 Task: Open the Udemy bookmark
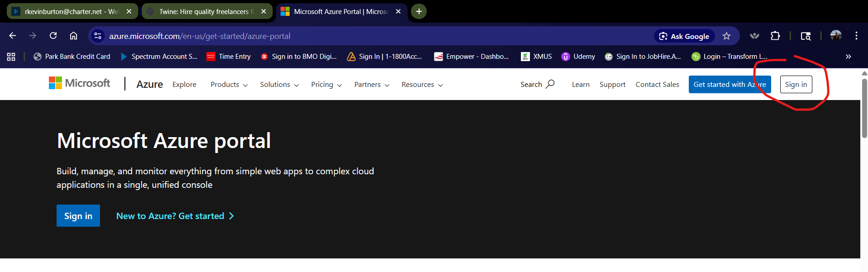tap(578, 57)
